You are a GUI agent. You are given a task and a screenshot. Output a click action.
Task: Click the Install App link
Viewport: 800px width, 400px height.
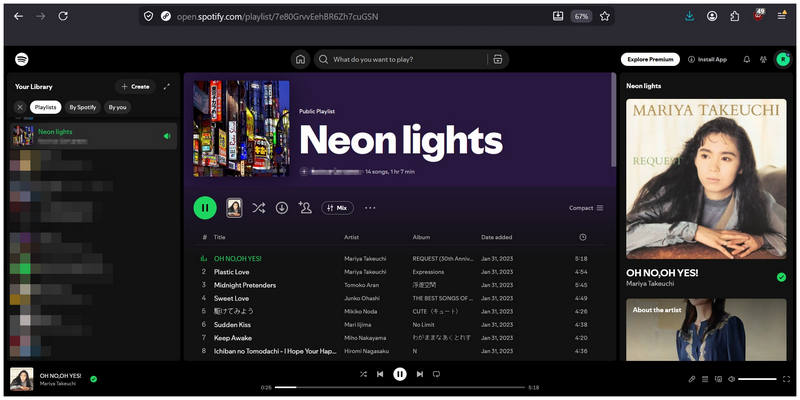click(707, 59)
